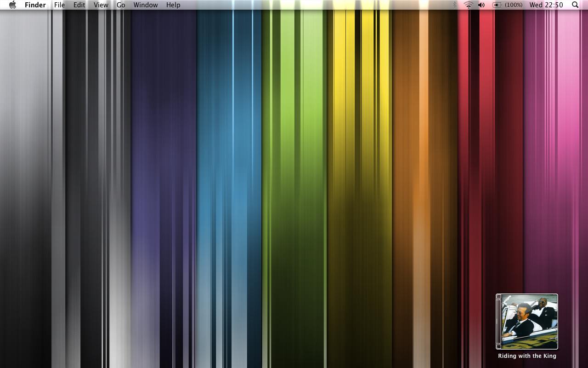The height and width of the screenshot is (368, 588).
Task: Open the Finder application menu
Action: (x=35, y=5)
